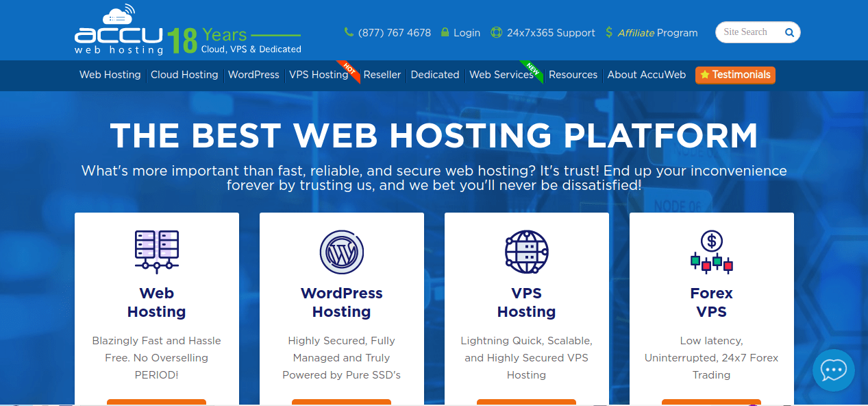Click the server rack icon above Web Hosting
Screen dimensions: 868x406
click(157, 252)
